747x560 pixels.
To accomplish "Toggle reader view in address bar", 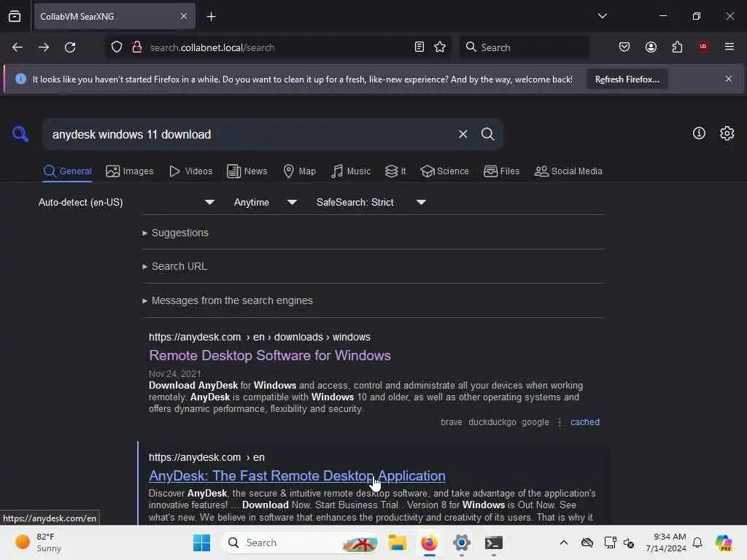I will pyautogui.click(x=419, y=47).
